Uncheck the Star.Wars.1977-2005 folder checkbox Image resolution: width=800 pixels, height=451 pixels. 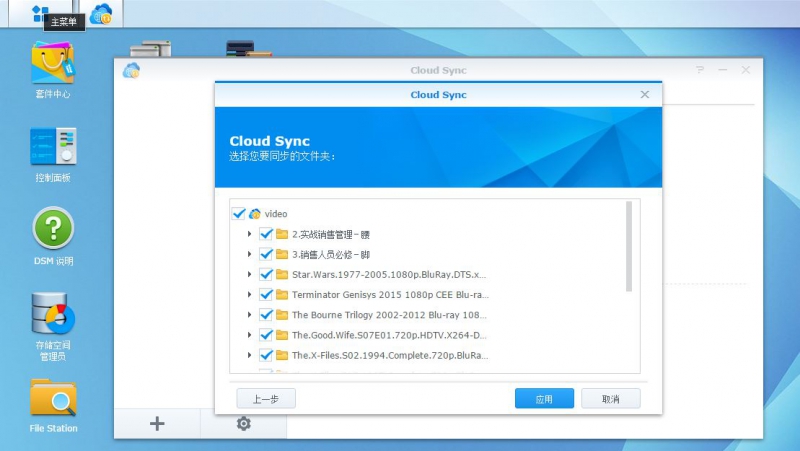pyautogui.click(x=266, y=274)
